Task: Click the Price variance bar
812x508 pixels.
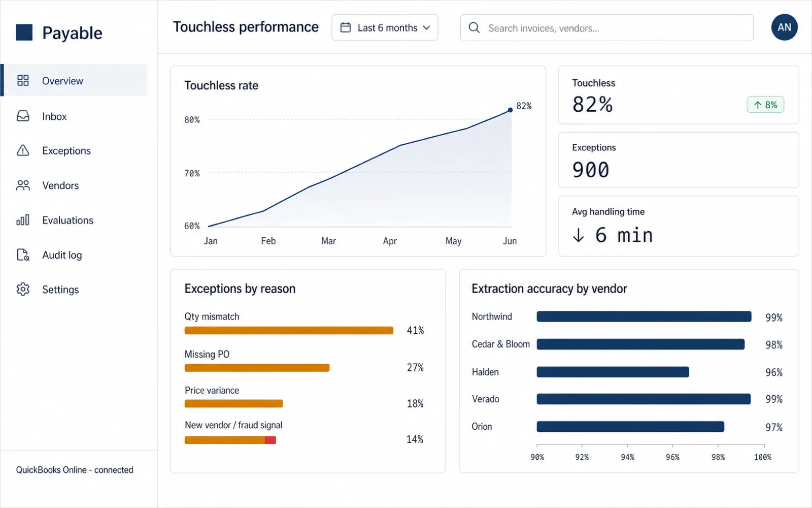Action: 233,404
